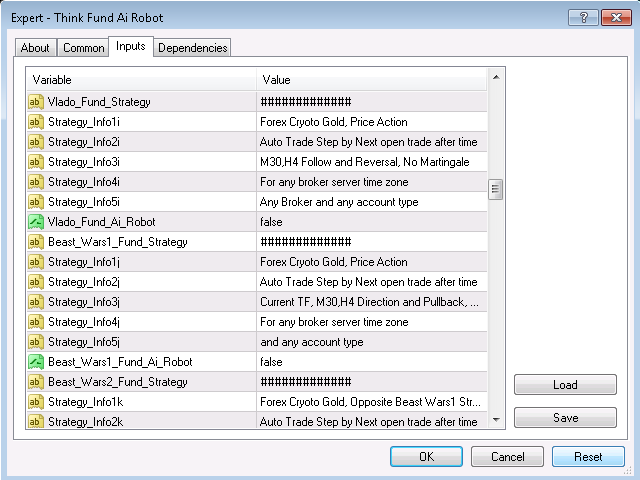Click the hash value of Vlado_Fund_Strategy
This screenshot has height=480, width=640.
pos(306,102)
